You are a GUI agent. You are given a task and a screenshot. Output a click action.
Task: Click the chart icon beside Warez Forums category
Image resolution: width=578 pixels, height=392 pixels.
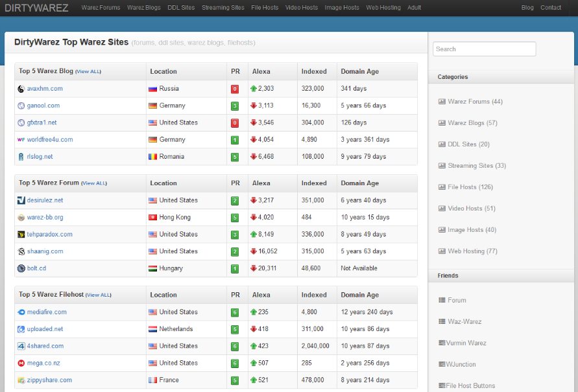pos(442,102)
